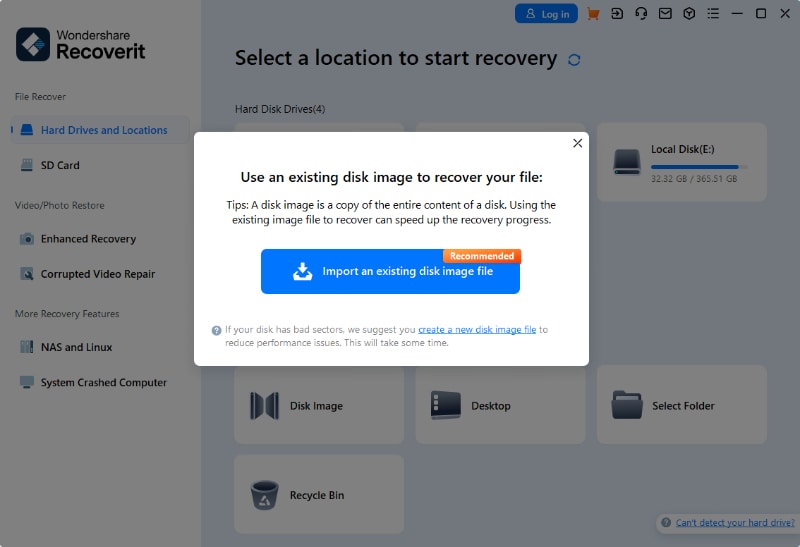This screenshot has width=800, height=547.
Task: Click the Desktop icon
Action: (x=445, y=406)
